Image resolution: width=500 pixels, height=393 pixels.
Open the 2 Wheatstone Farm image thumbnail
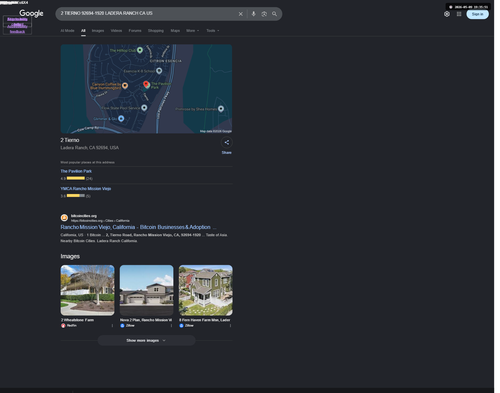tap(87, 290)
